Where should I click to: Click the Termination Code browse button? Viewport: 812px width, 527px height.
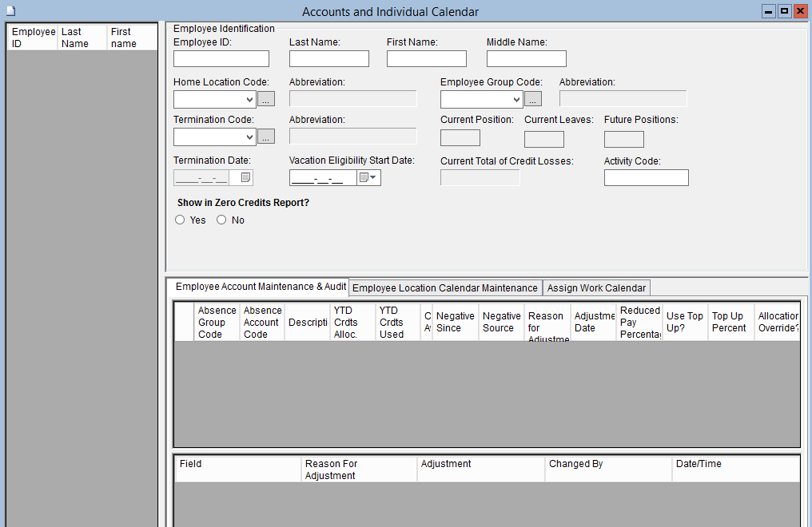pyautogui.click(x=266, y=137)
